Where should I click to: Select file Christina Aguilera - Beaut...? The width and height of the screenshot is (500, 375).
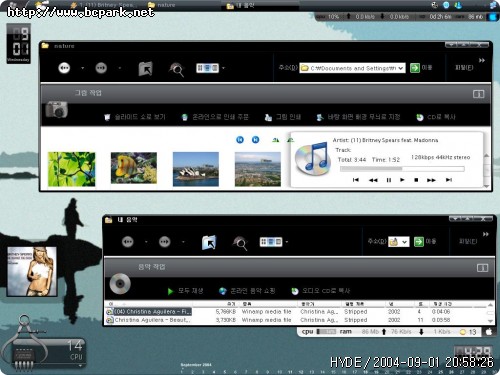149,320
